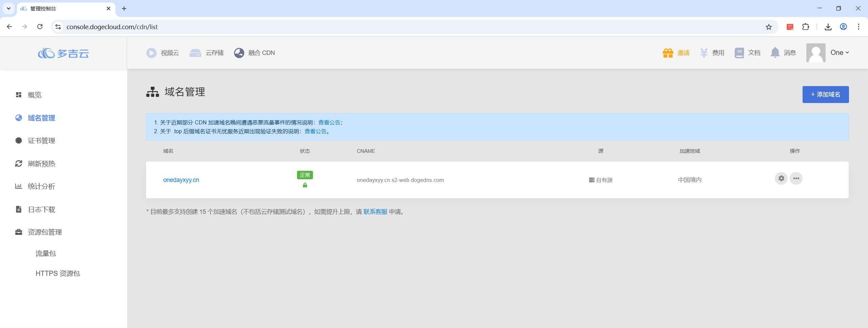Open settings gear for onedayxyy.cn domain
Image resolution: width=868 pixels, height=328 pixels.
(x=781, y=178)
